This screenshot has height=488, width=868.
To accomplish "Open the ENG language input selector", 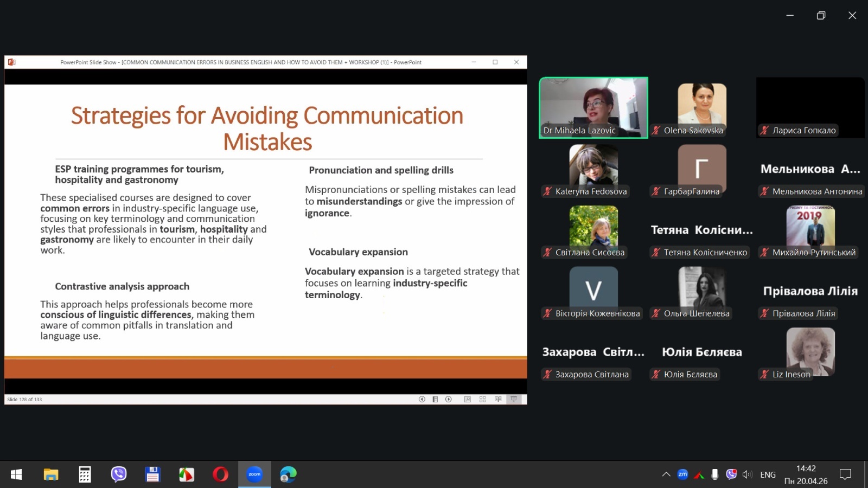I will click(768, 474).
